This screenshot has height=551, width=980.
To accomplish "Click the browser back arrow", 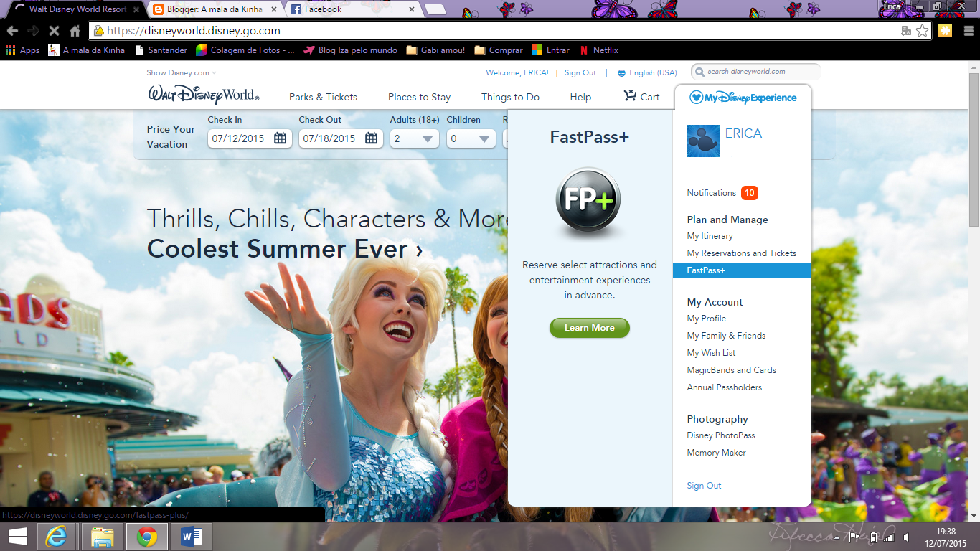I will pos(12,31).
